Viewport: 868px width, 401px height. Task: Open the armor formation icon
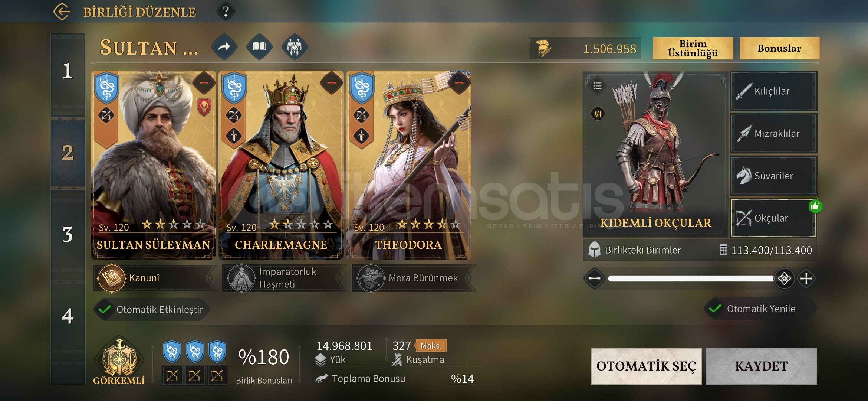295,47
